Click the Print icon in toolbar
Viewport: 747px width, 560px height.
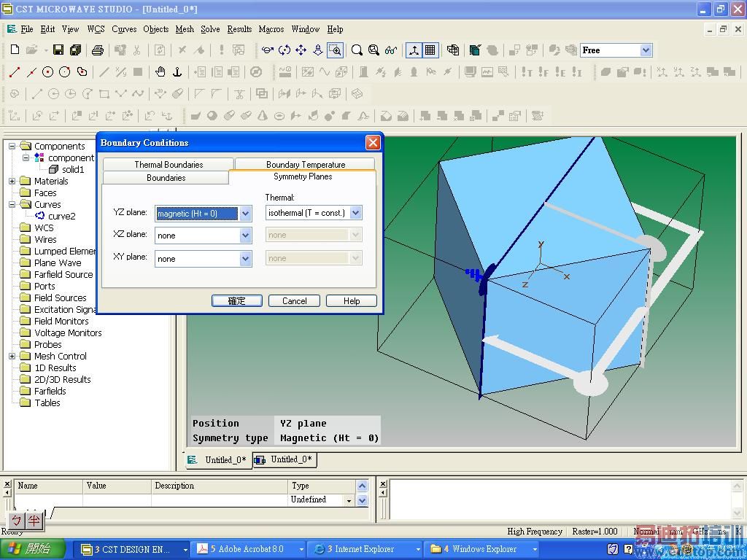click(x=98, y=50)
